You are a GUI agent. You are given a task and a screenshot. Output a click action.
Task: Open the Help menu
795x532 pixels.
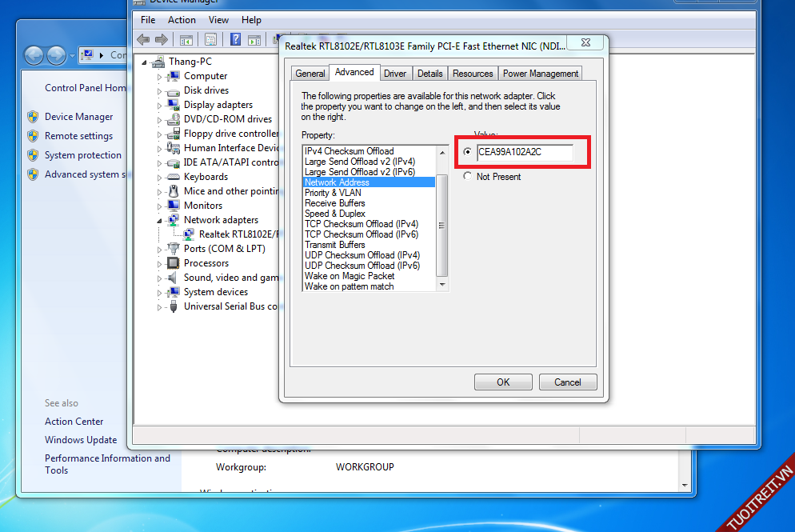click(x=251, y=20)
